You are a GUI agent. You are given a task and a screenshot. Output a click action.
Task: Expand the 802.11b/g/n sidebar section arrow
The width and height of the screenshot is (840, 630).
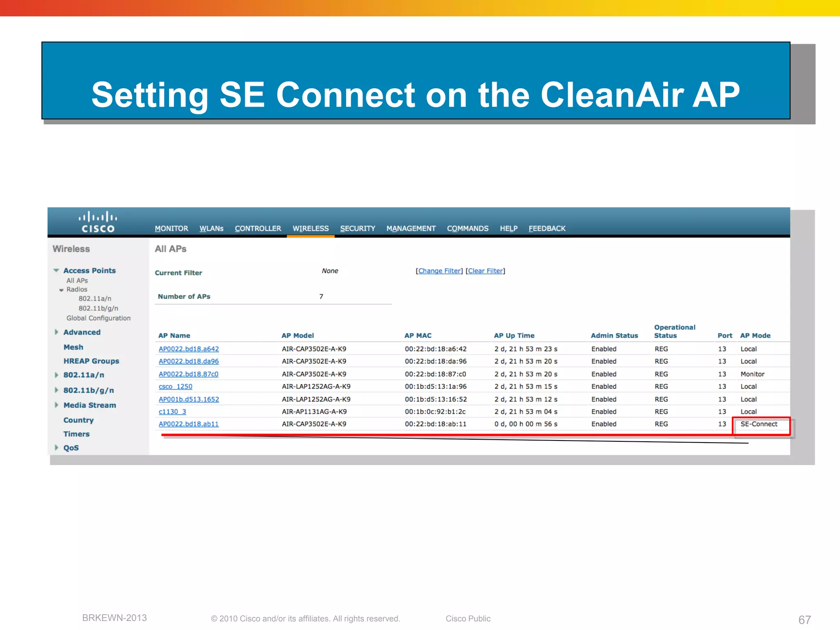(57, 390)
